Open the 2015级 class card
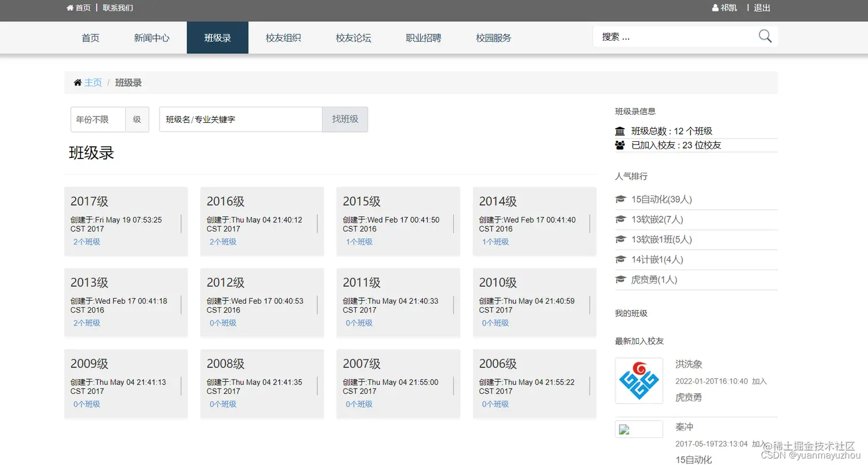868x465 pixels. pos(398,221)
